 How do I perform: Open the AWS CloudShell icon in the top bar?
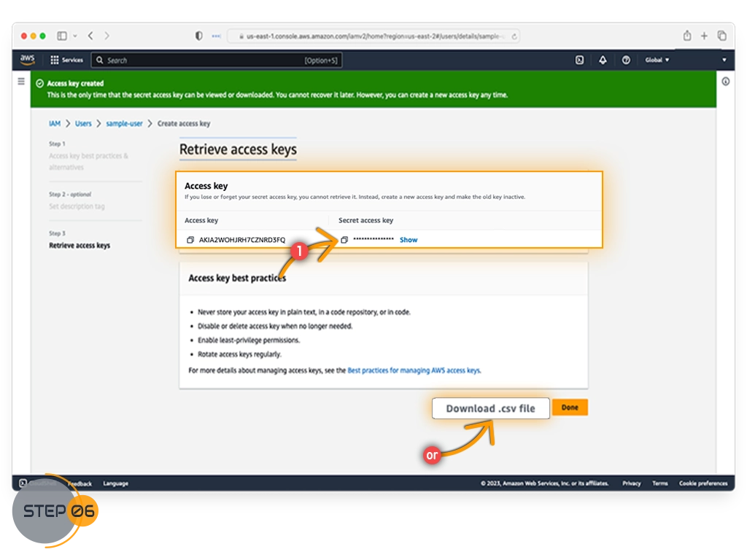579,61
